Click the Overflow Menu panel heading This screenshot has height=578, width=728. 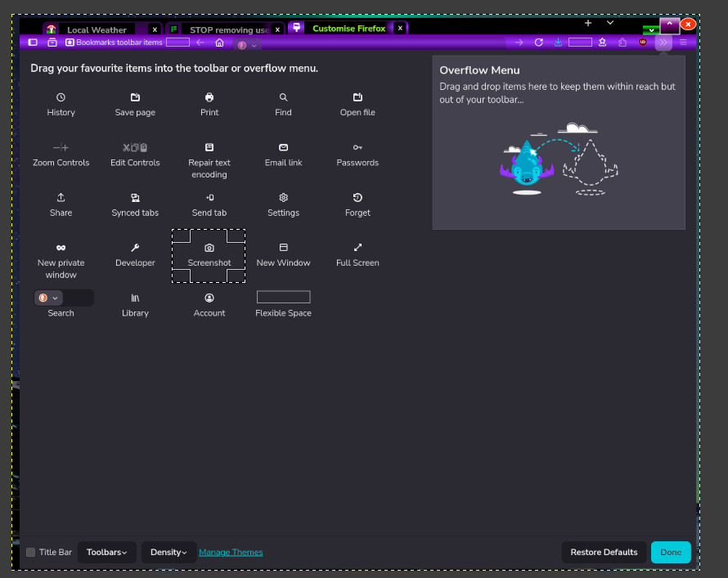click(x=479, y=70)
